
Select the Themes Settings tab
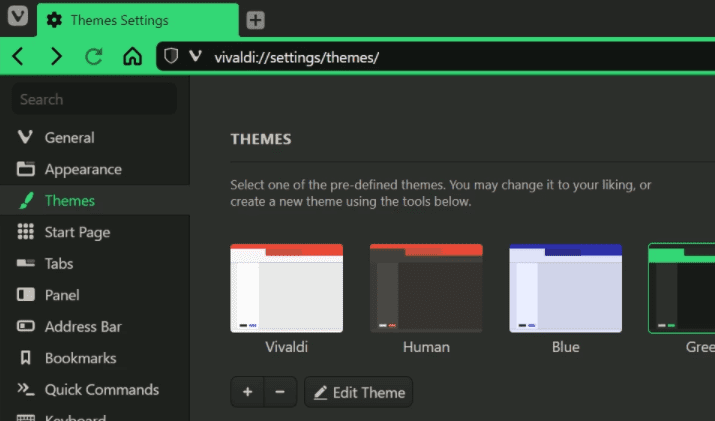[138, 20]
